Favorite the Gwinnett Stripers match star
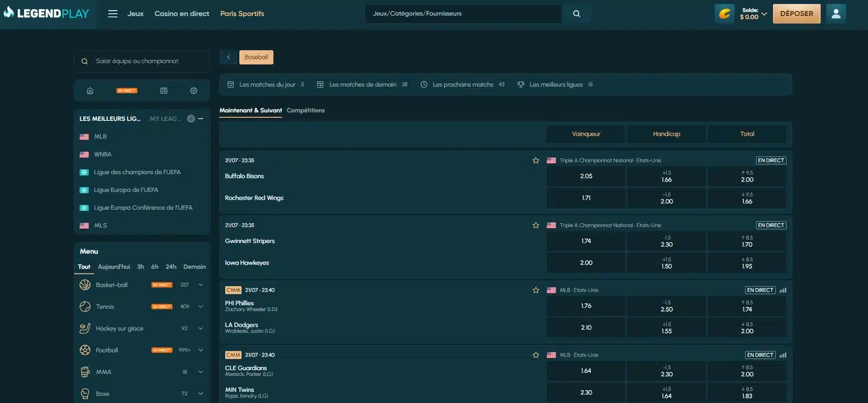Screen dimensions: 868x403 tap(536, 226)
